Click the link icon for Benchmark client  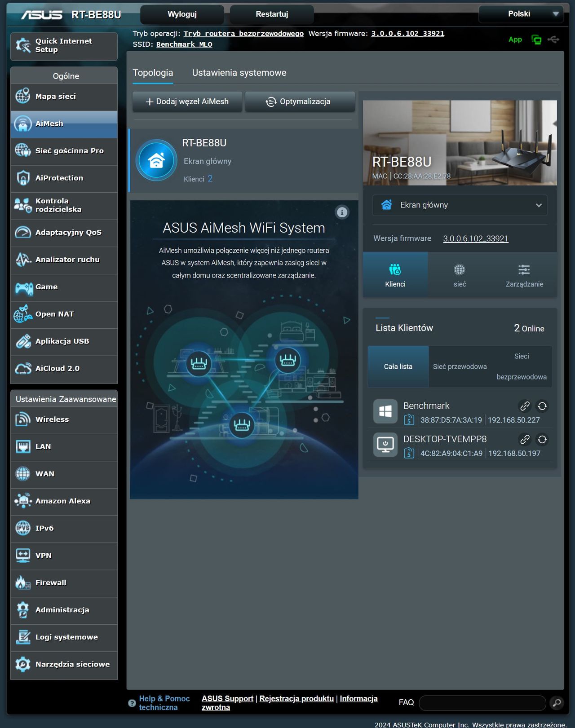(525, 406)
